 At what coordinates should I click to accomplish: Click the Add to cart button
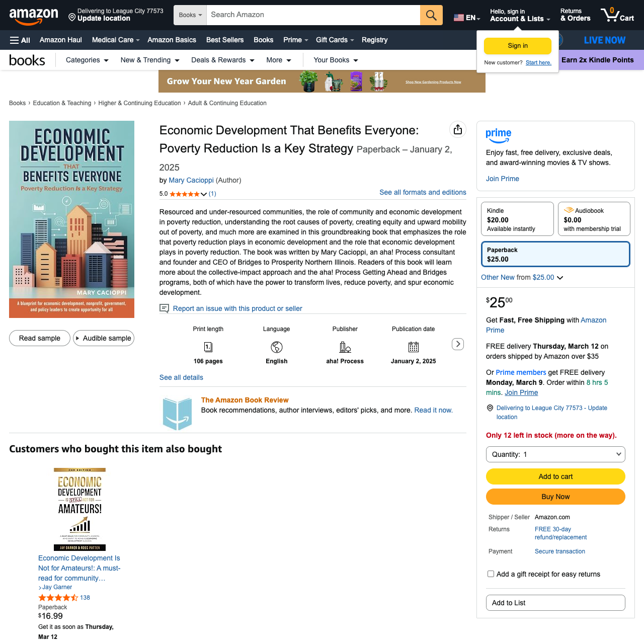pos(555,476)
